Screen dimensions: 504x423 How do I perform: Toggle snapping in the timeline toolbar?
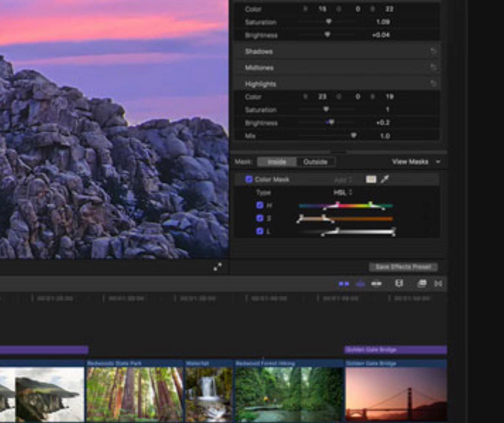[376, 284]
